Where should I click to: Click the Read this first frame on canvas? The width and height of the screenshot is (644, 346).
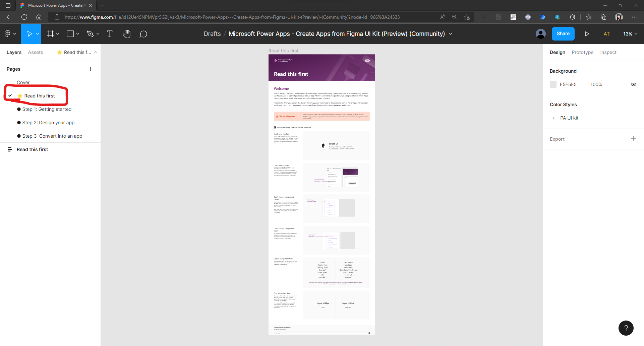322,195
